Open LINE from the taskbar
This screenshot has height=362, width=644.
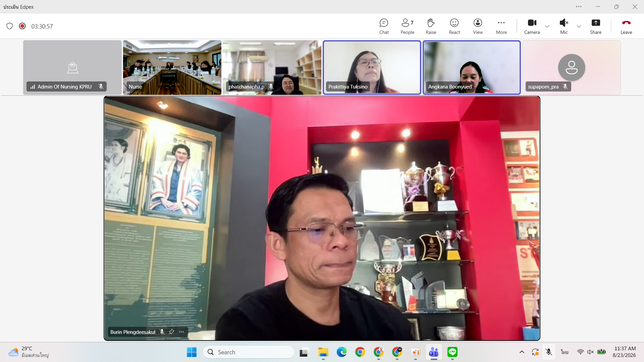(452, 352)
